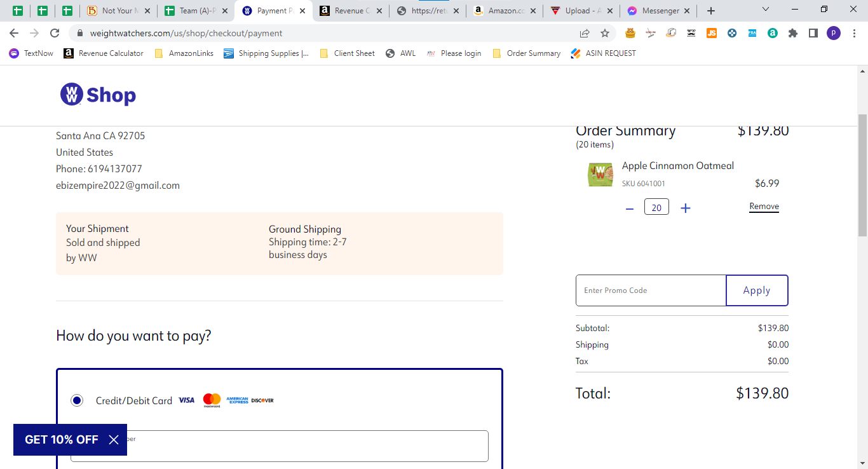
Task: Open the Client Sheet bookmark folder
Action: tap(347, 53)
